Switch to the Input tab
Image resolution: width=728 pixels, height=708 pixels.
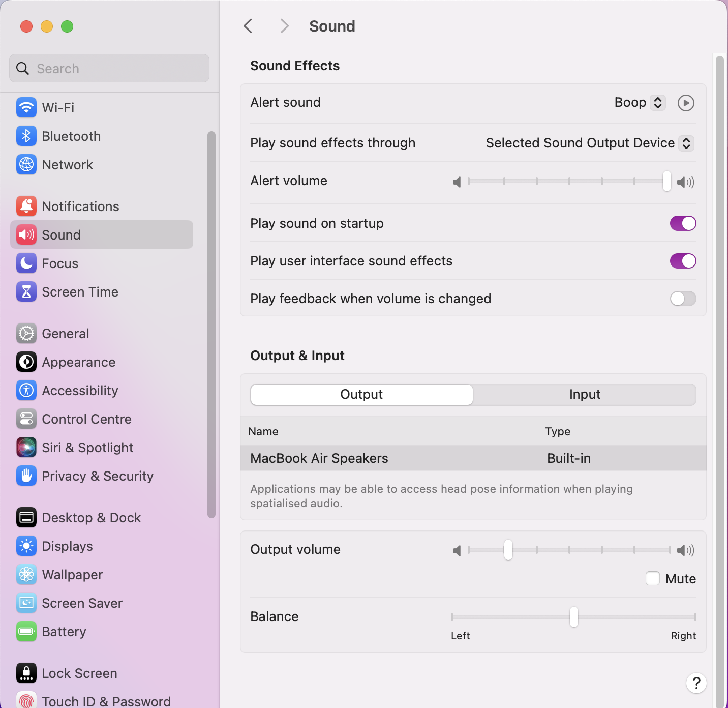click(x=585, y=394)
